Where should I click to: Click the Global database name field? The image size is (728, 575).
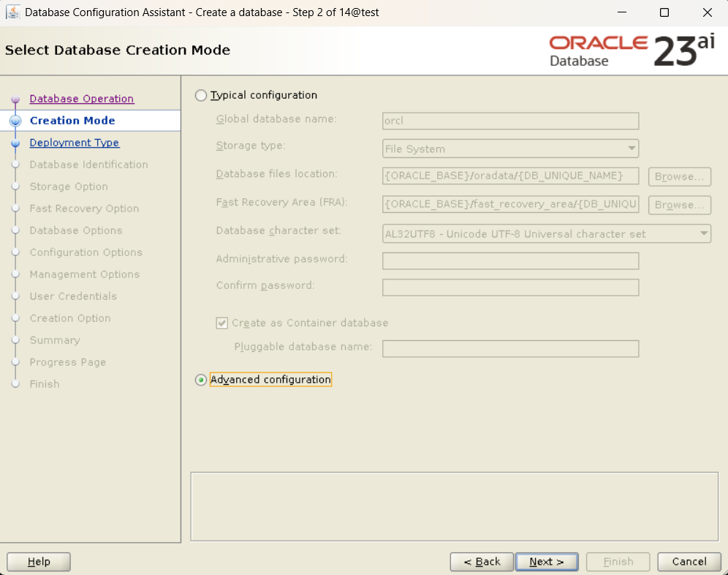(510, 121)
